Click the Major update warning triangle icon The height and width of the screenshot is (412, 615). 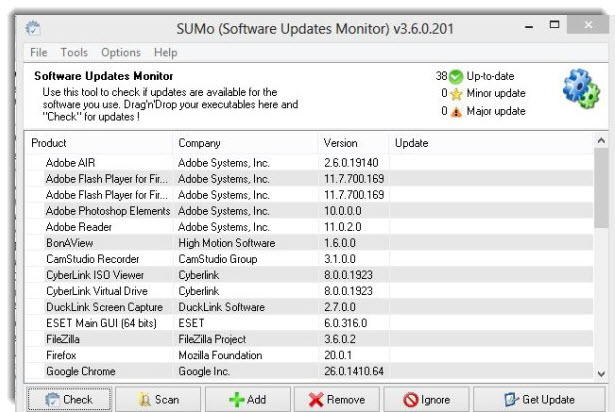(456, 112)
